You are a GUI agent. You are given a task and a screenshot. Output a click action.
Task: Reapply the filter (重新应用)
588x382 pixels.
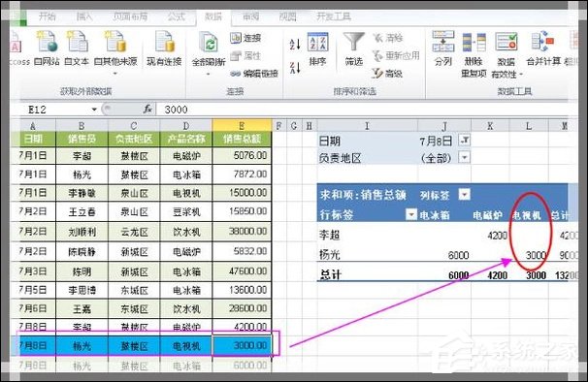click(x=396, y=56)
